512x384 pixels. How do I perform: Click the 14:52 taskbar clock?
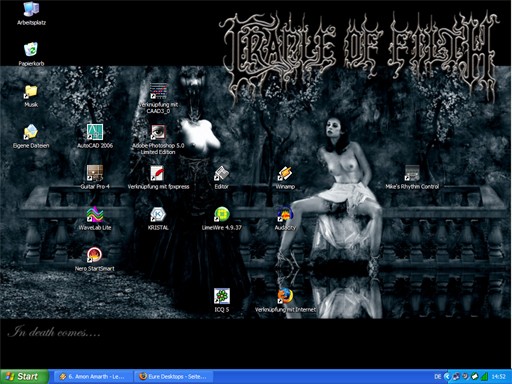[499, 377]
